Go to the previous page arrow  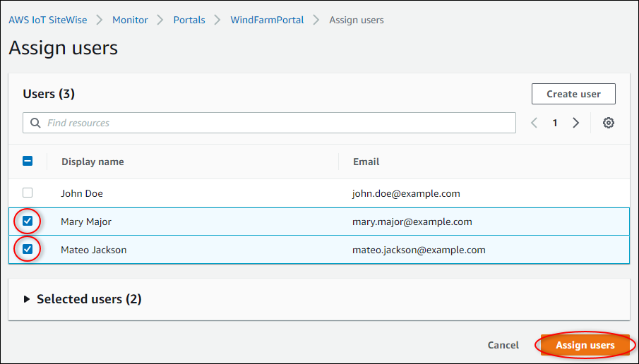(x=534, y=123)
